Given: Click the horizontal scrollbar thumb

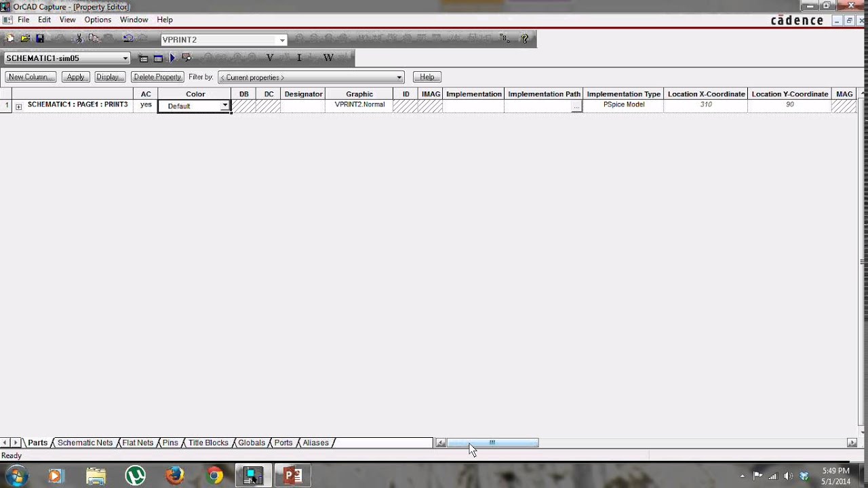Looking at the screenshot, I should click(x=492, y=443).
